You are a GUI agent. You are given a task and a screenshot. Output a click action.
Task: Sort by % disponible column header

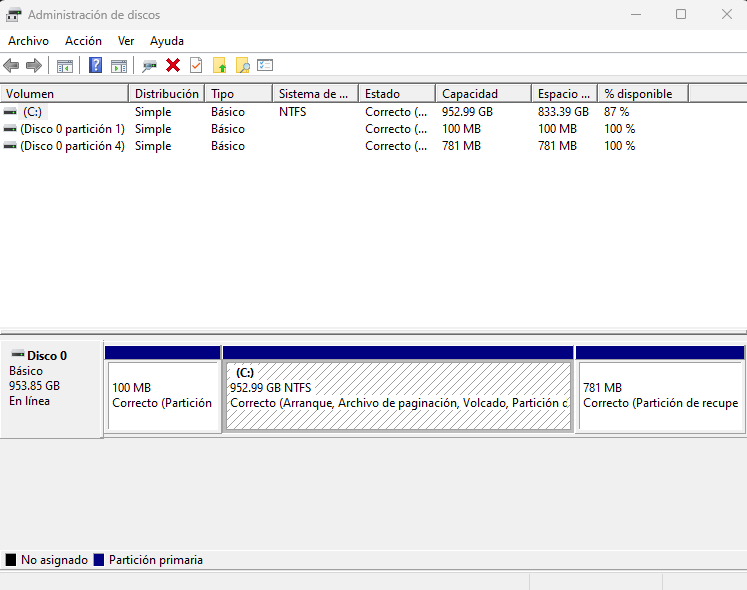pyautogui.click(x=643, y=94)
